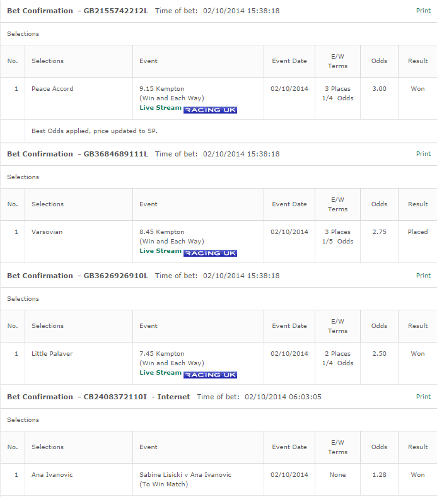The width and height of the screenshot is (437, 504).
Task: Print the Internet bet CB2408372110I
Action: (x=423, y=397)
